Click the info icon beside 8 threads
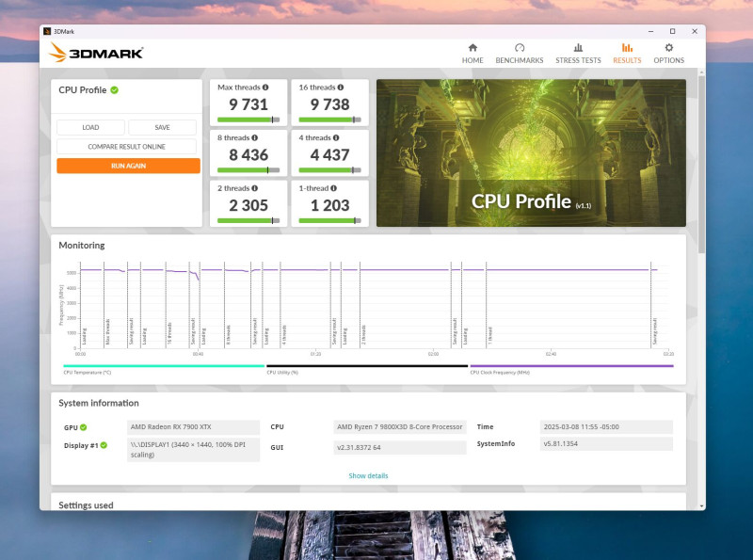The width and height of the screenshot is (753, 560). point(254,137)
